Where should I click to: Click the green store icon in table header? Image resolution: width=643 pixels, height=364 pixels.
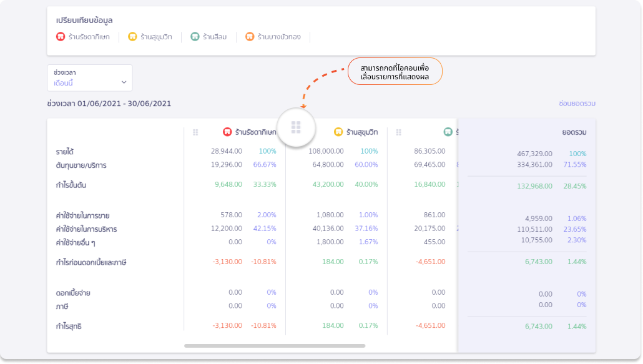(448, 132)
